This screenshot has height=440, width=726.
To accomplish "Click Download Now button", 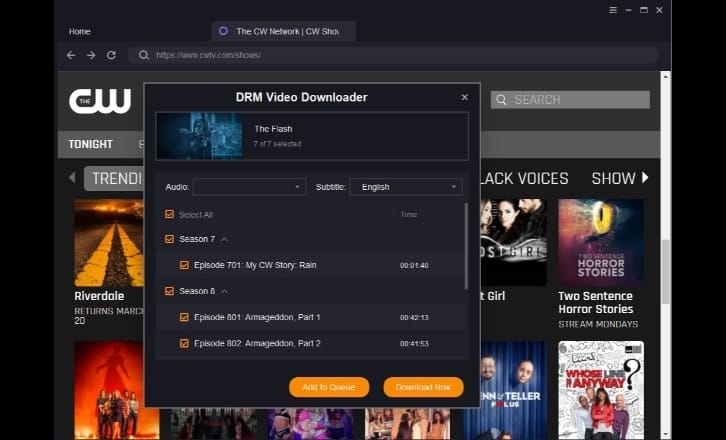I will pyautogui.click(x=423, y=387).
